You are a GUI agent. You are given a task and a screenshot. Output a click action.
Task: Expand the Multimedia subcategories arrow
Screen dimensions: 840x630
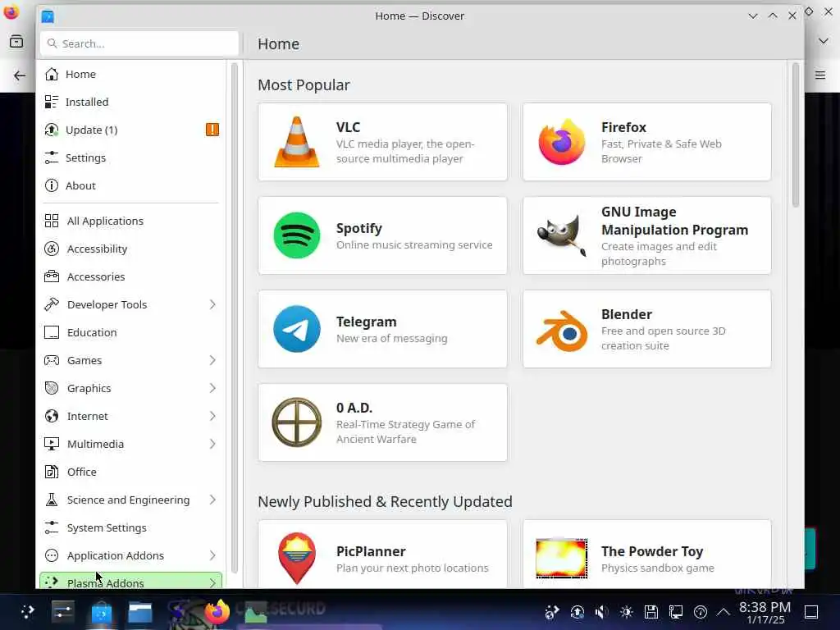click(212, 444)
